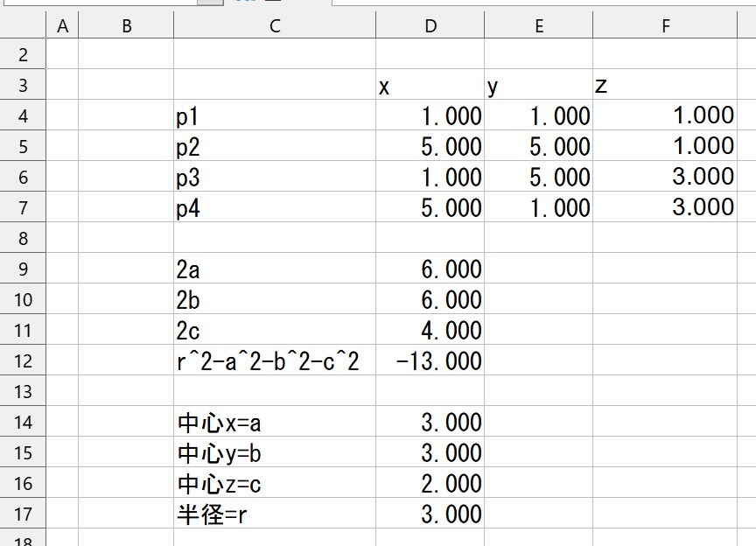Click p2's y value 5.000
756x546 pixels.
(x=538, y=145)
